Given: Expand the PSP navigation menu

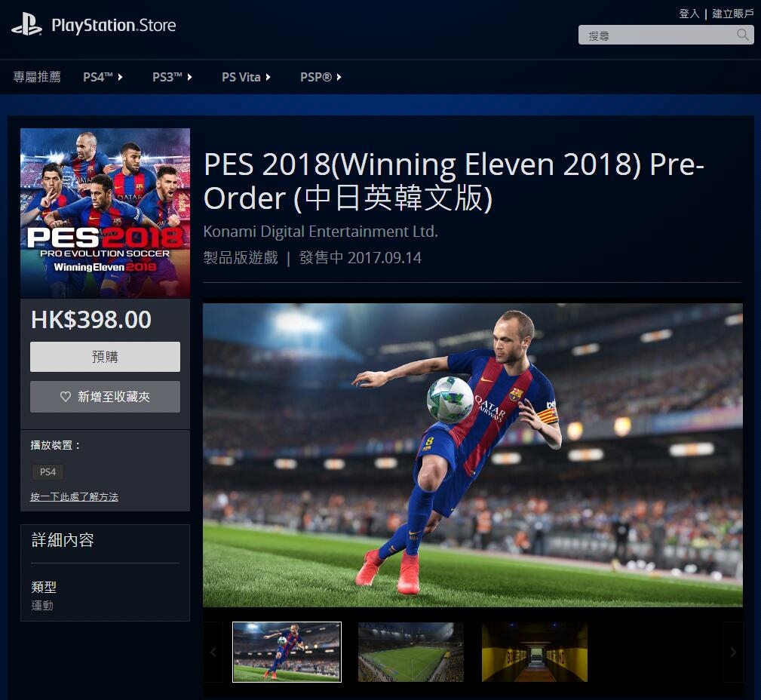Looking at the screenshot, I should click(321, 77).
